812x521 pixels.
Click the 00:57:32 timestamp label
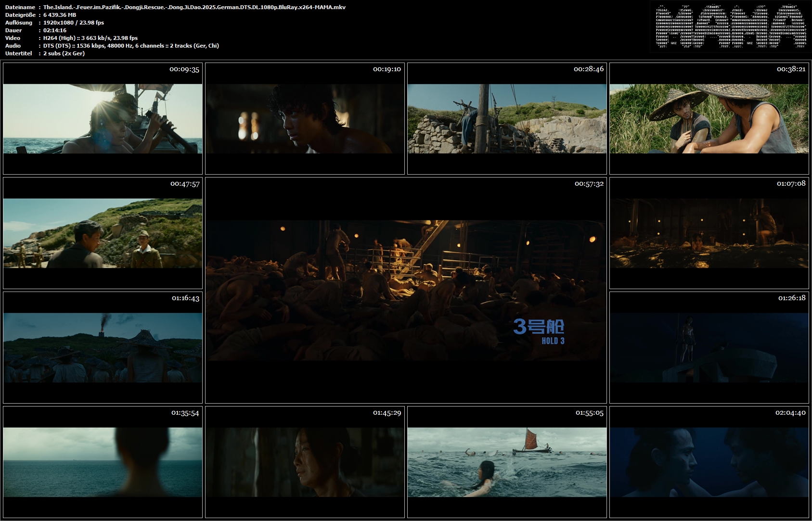589,184
